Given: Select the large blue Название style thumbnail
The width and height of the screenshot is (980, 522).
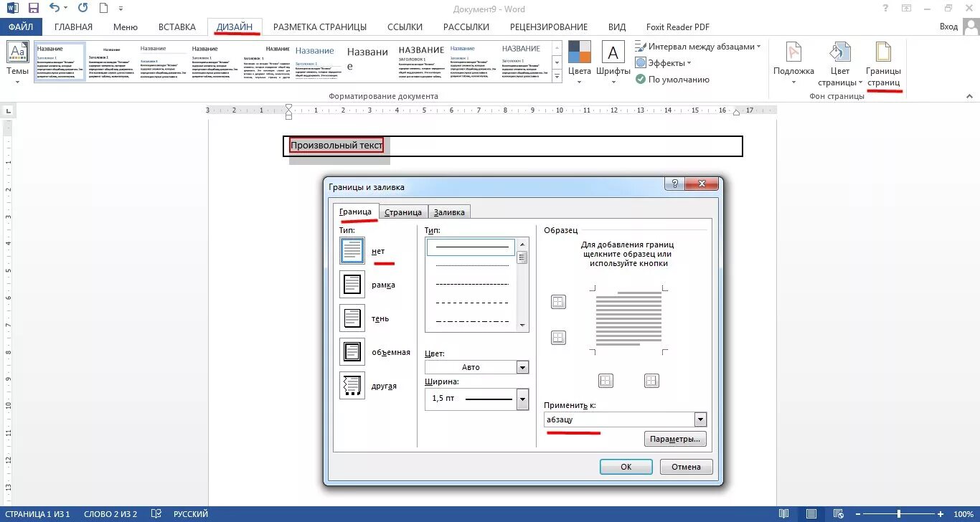Looking at the screenshot, I should (315, 62).
